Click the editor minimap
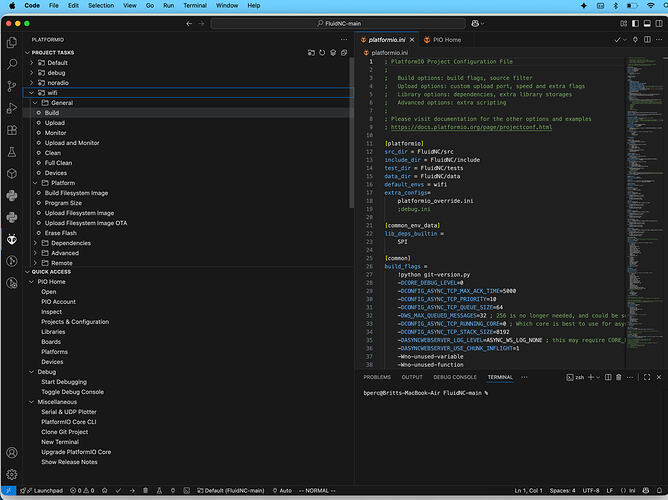Viewport: 668px width, 500px height. click(x=643, y=204)
